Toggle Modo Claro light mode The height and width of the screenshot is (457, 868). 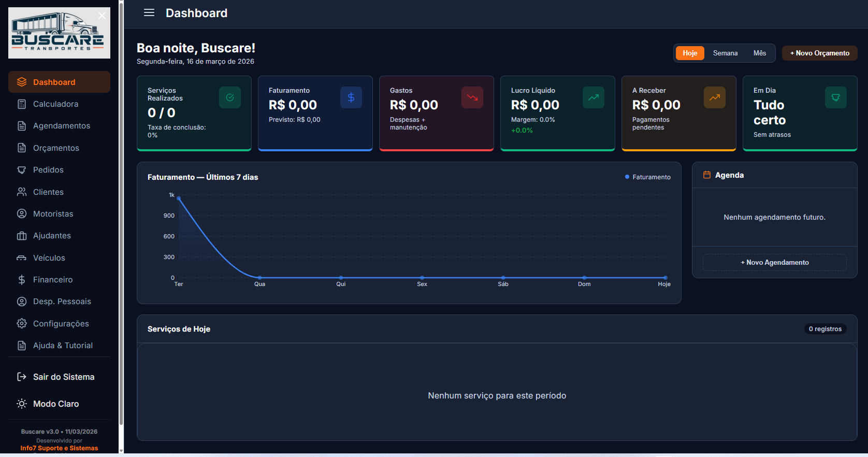pyautogui.click(x=56, y=404)
